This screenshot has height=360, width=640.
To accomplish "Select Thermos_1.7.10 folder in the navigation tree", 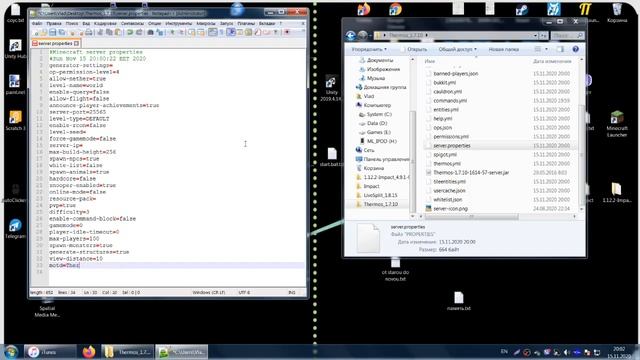I will click(380, 204).
